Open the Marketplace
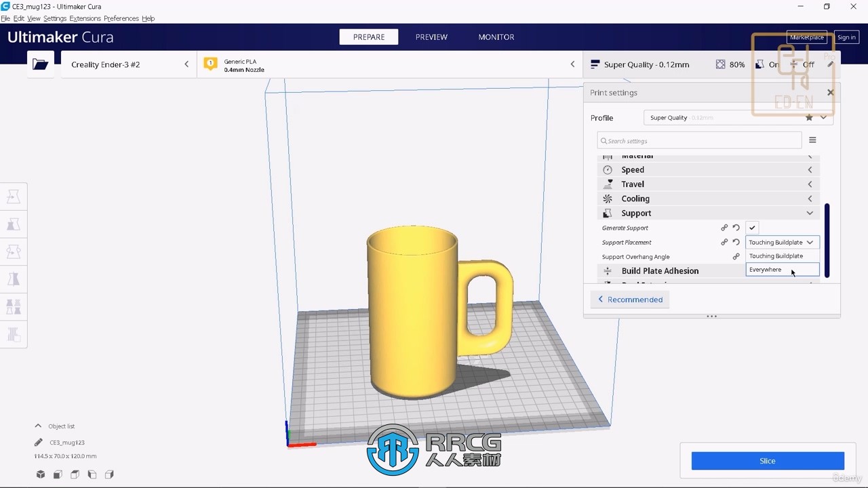Image resolution: width=868 pixels, height=488 pixels. click(x=806, y=37)
